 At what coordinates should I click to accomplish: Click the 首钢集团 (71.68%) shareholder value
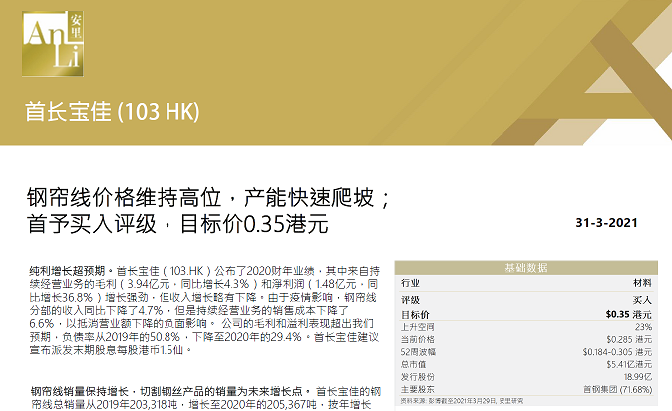[618, 389]
